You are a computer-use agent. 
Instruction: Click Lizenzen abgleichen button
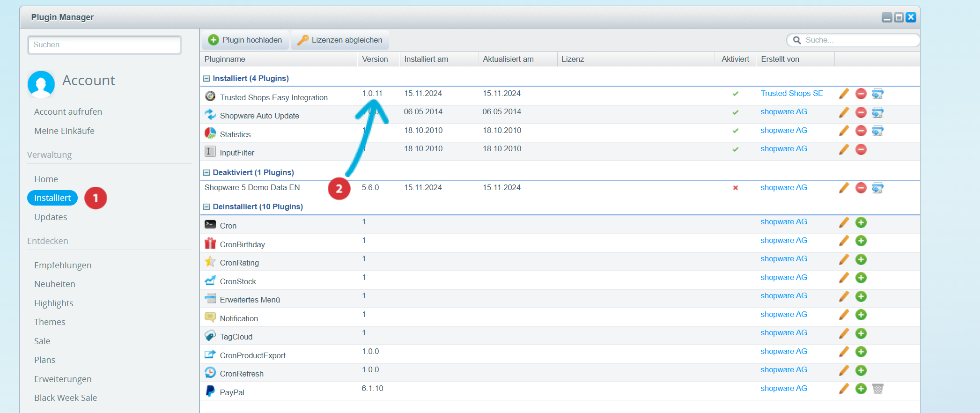tap(340, 40)
